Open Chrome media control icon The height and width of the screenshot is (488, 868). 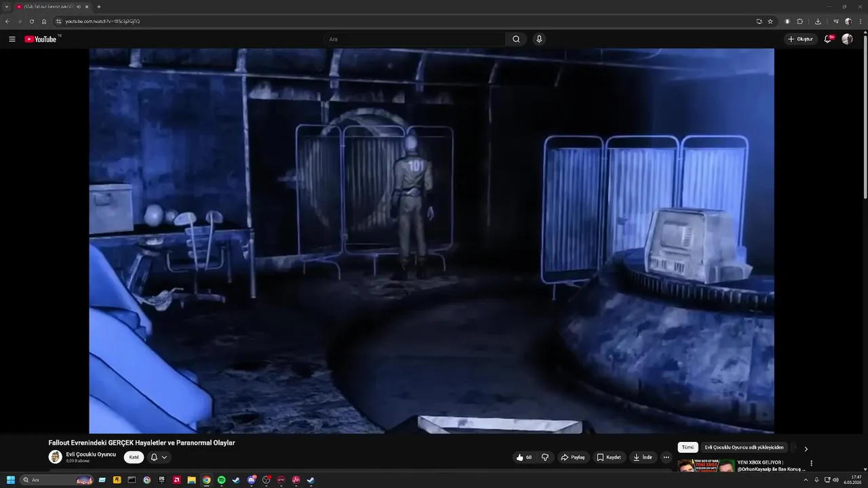pyautogui.click(x=836, y=21)
